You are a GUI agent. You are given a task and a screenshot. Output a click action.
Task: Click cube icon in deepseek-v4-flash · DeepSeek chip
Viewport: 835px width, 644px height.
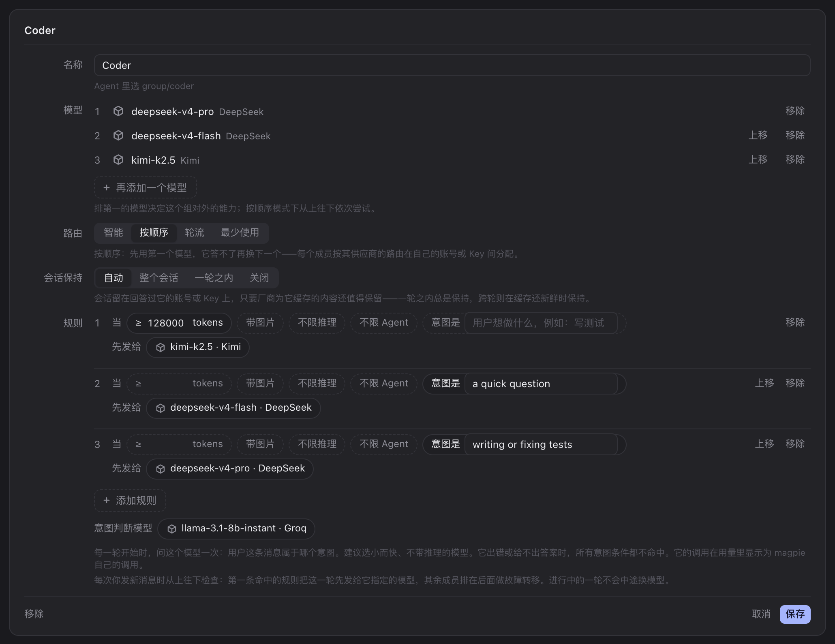(161, 408)
